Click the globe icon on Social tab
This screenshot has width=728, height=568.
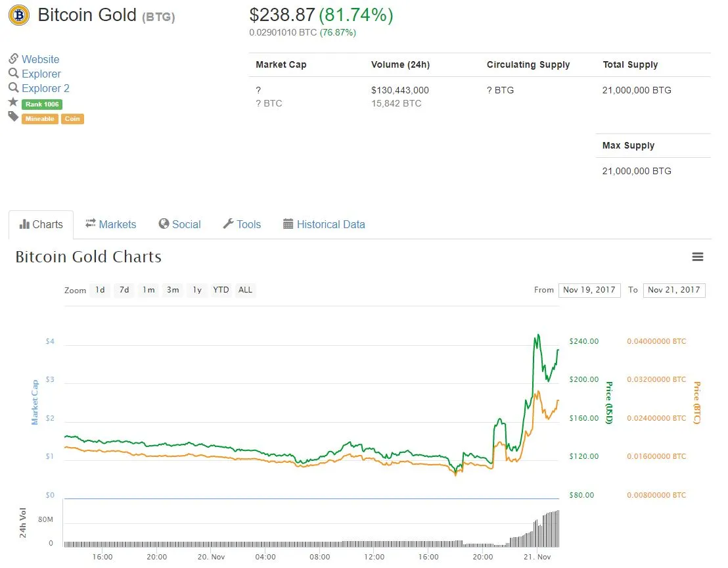(x=164, y=224)
